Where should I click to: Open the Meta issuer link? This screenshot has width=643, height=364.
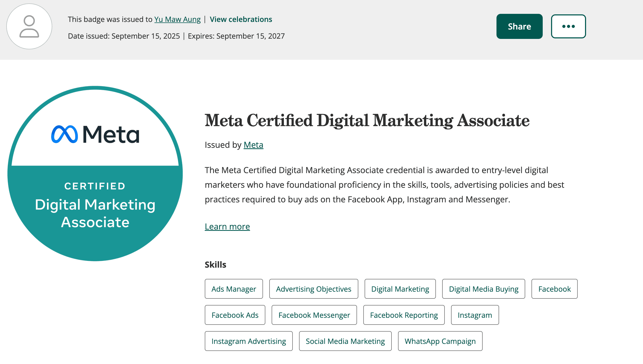click(253, 145)
